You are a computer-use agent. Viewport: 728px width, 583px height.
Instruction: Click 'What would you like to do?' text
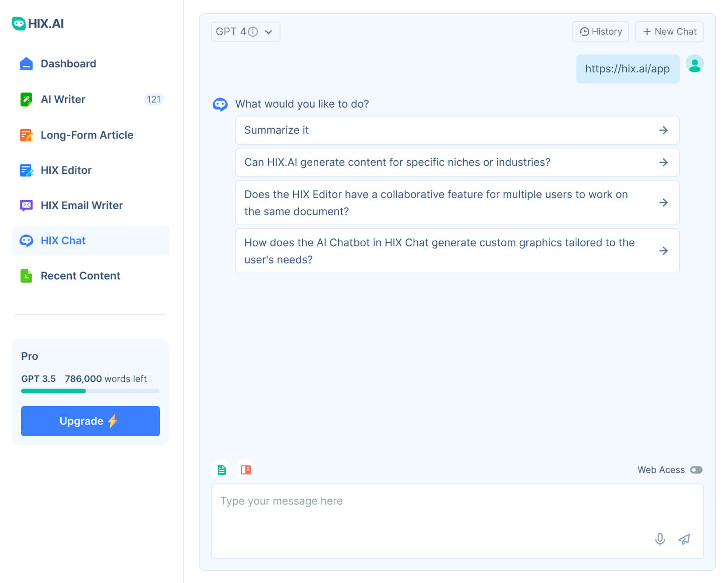[x=302, y=104]
